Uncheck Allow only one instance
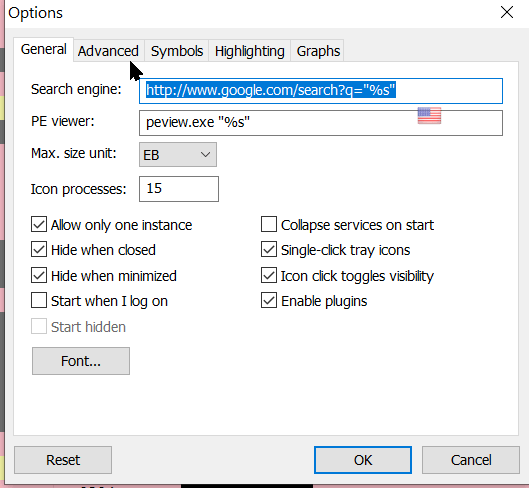Image resolution: width=529 pixels, height=488 pixels. [39, 224]
